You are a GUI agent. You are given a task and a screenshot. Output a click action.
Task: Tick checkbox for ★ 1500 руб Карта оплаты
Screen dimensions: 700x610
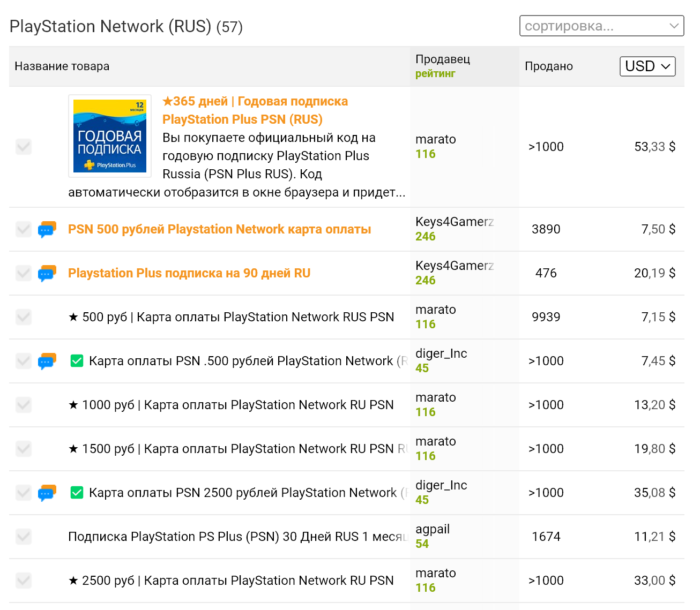coord(24,449)
